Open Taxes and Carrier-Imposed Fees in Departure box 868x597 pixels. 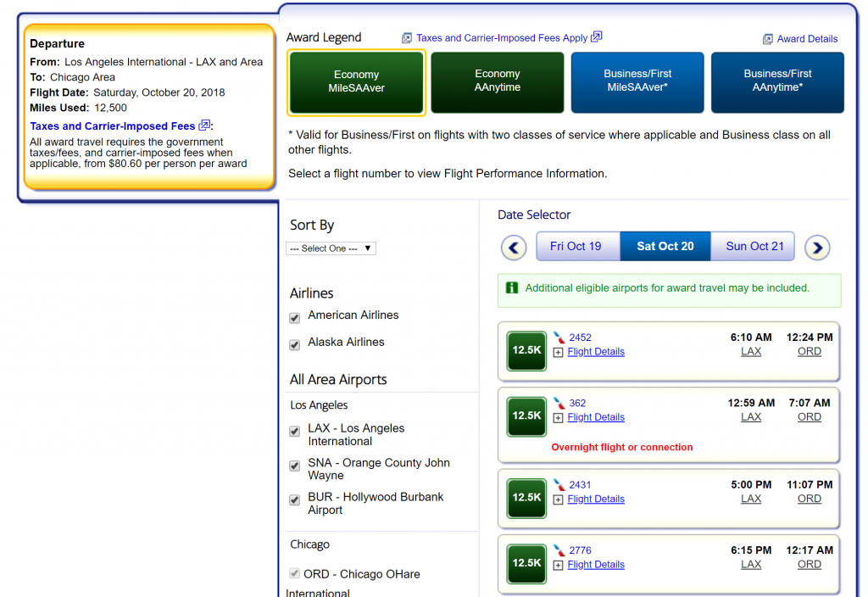click(113, 126)
